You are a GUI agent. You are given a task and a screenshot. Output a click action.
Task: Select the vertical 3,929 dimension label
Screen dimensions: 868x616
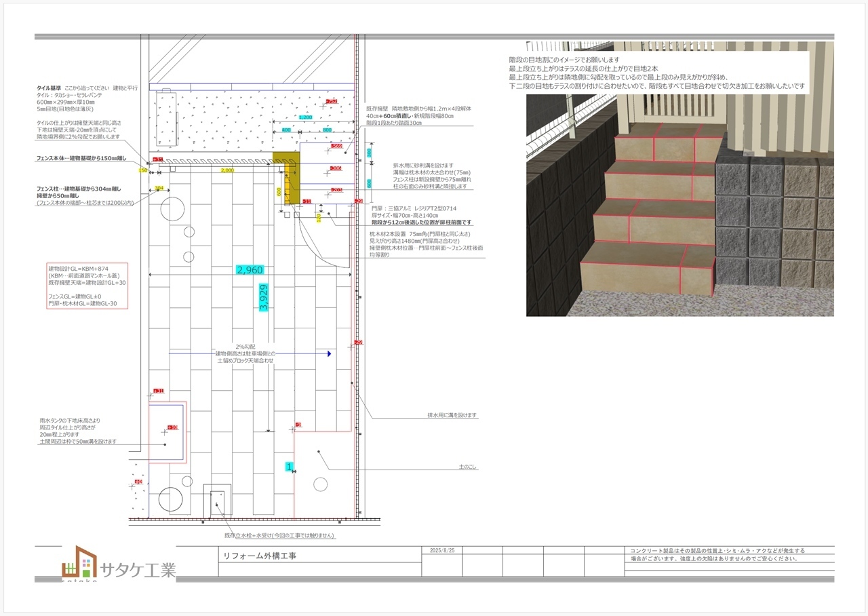264,297
